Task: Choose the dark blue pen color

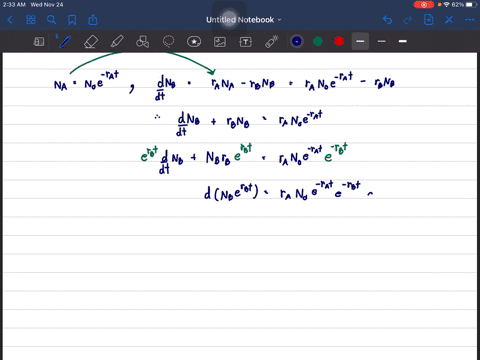Action: 297,41
